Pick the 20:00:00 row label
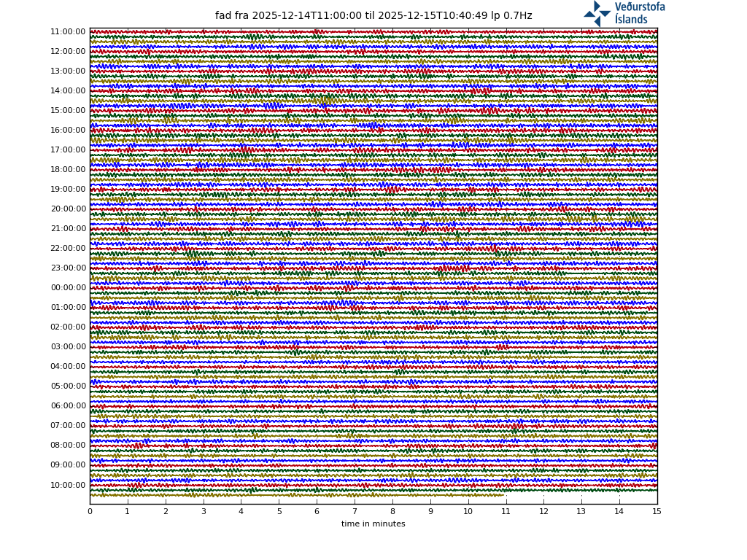Viewport: 747px width, 560px height. 68,209
